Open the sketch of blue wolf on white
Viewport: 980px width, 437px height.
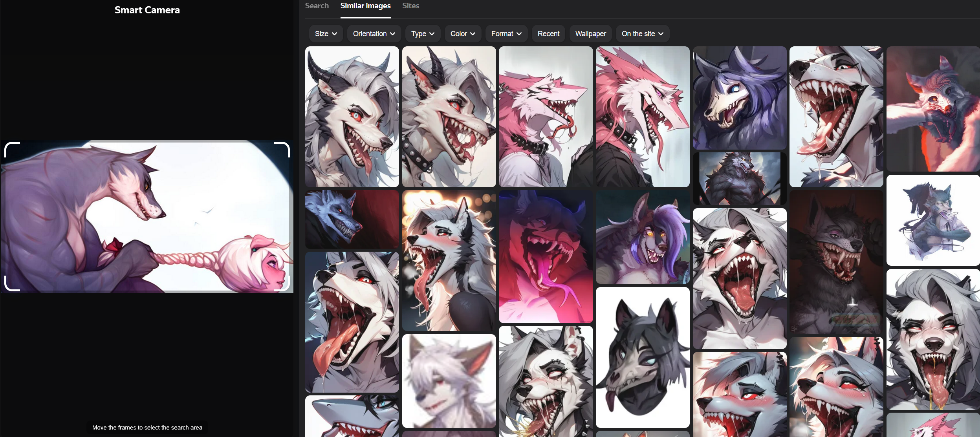coord(933,220)
